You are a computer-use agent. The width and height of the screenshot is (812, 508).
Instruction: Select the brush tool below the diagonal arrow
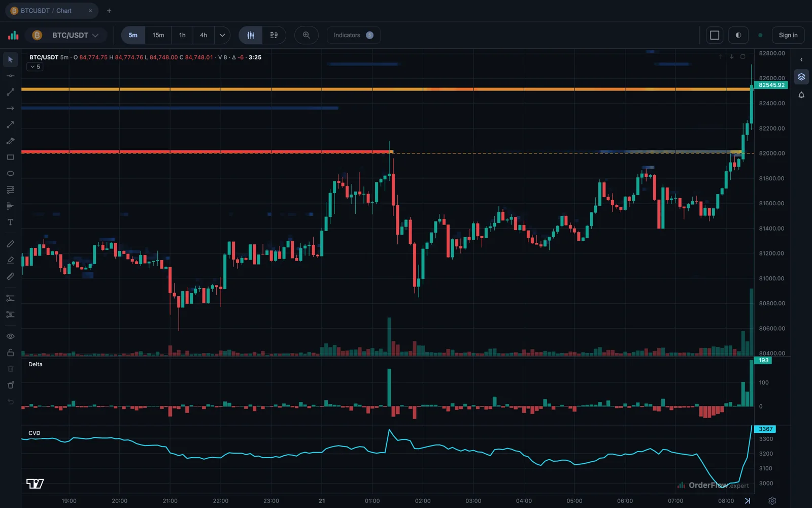coord(10,141)
